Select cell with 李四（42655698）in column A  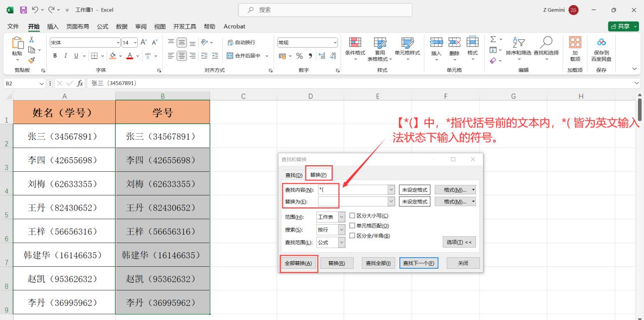click(x=64, y=160)
